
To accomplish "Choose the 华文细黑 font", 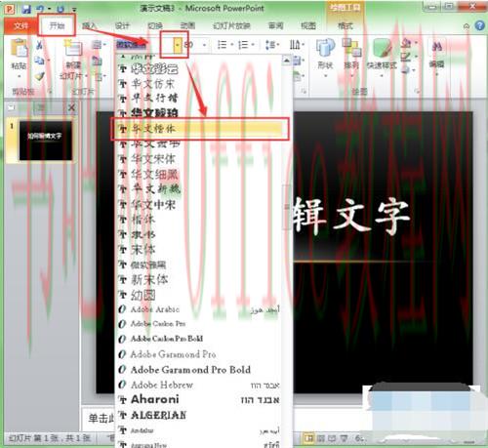I will click(x=198, y=175).
